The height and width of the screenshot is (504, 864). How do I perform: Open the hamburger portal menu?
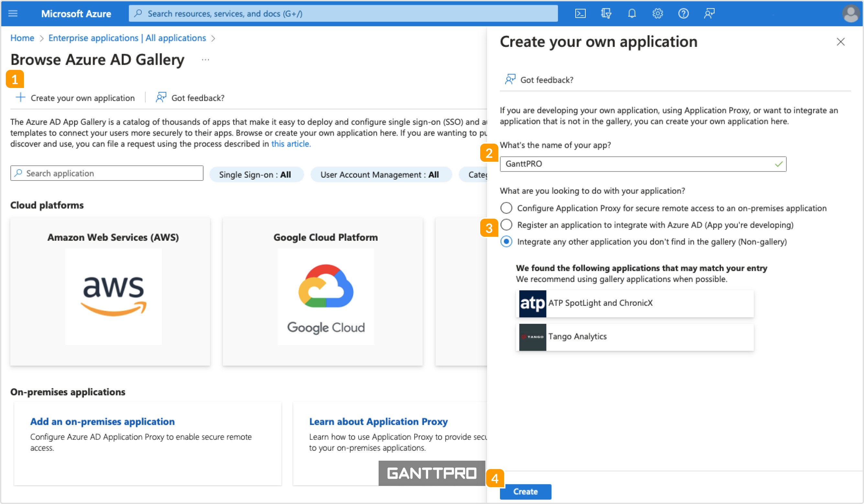tap(13, 13)
